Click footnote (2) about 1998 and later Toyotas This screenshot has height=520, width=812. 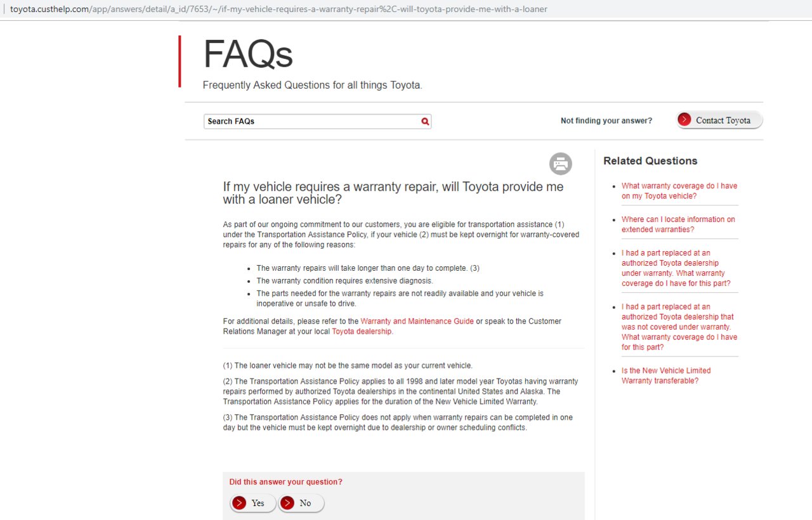pyautogui.click(x=400, y=391)
